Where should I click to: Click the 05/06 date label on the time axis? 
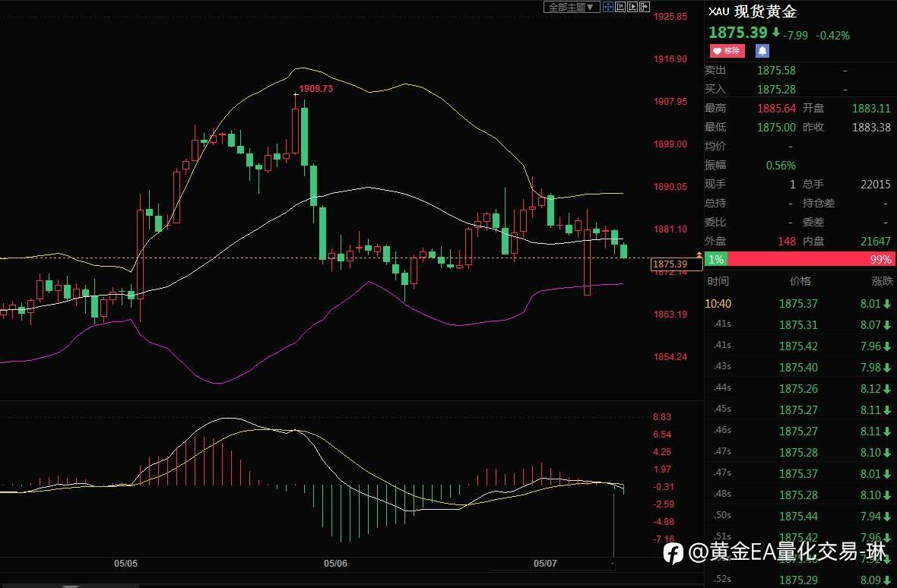click(335, 564)
